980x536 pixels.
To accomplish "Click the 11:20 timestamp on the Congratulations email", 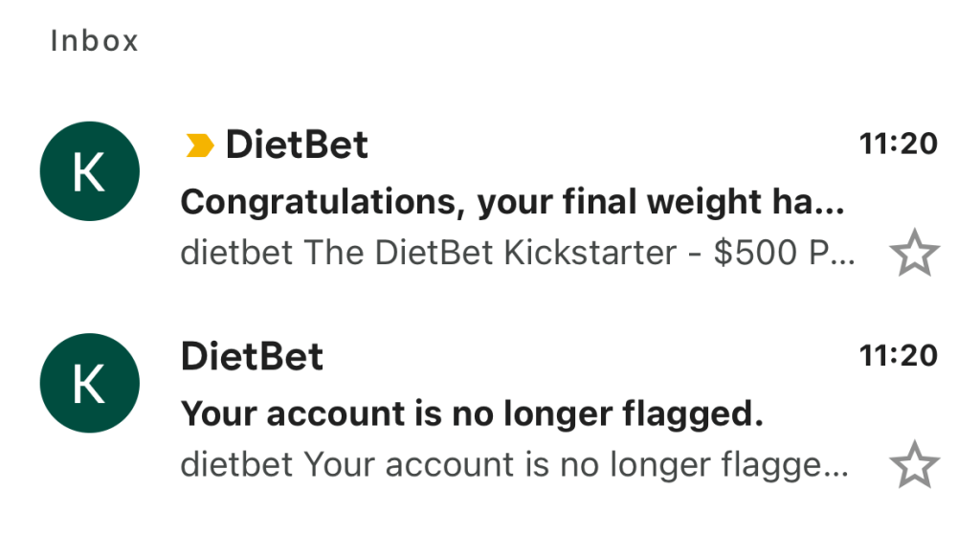I will (899, 145).
